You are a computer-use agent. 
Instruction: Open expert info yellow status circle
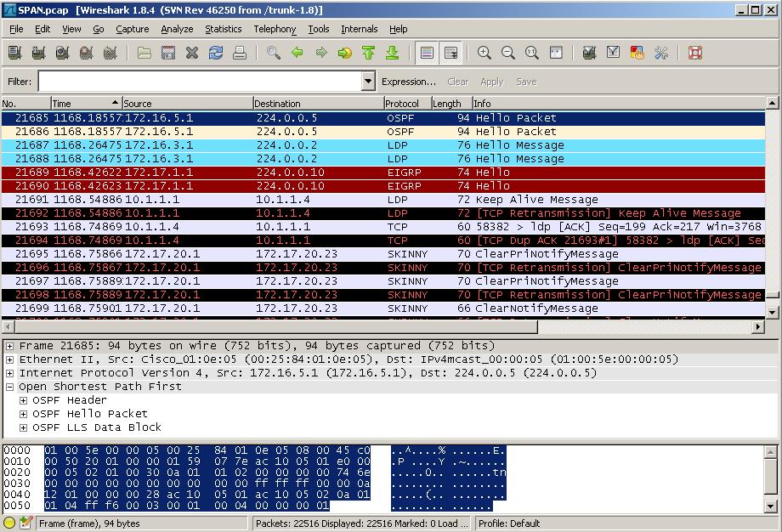(x=9, y=523)
